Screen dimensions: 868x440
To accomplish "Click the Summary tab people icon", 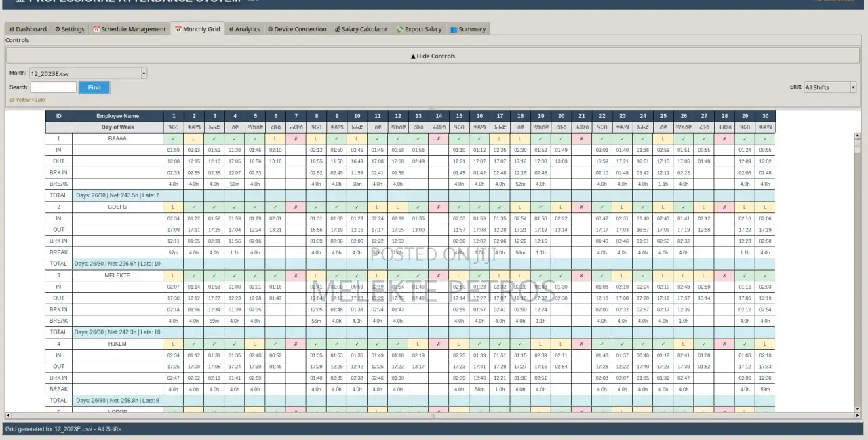I will 454,29.
